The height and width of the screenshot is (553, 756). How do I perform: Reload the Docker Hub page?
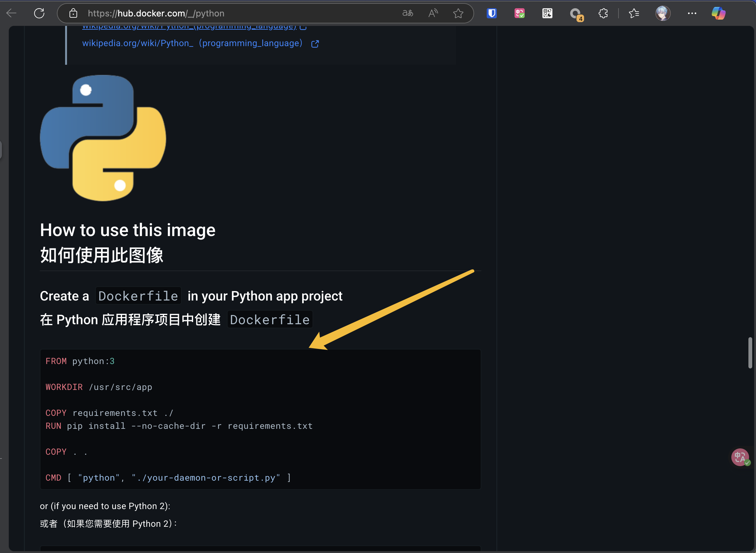(39, 13)
